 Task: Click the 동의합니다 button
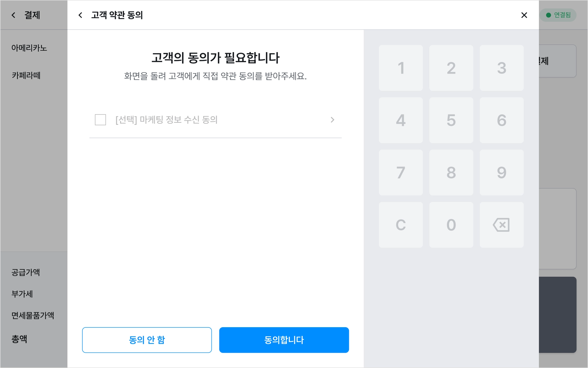[x=284, y=340]
